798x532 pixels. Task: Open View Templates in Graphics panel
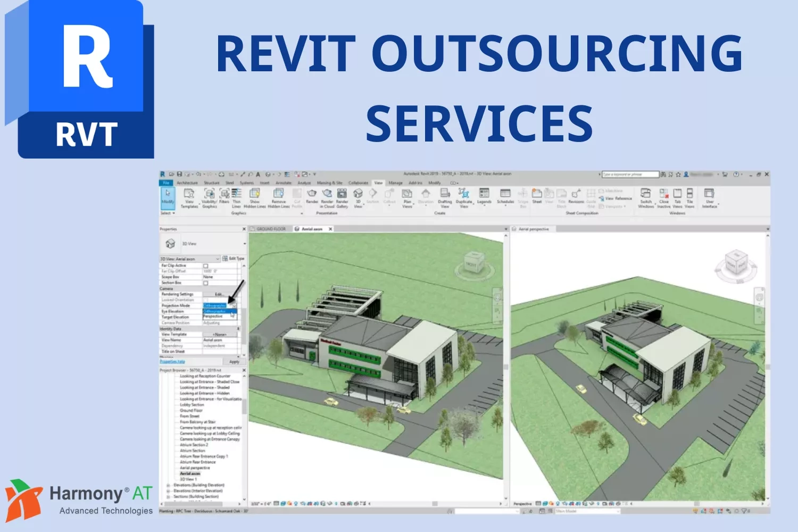(x=189, y=198)
